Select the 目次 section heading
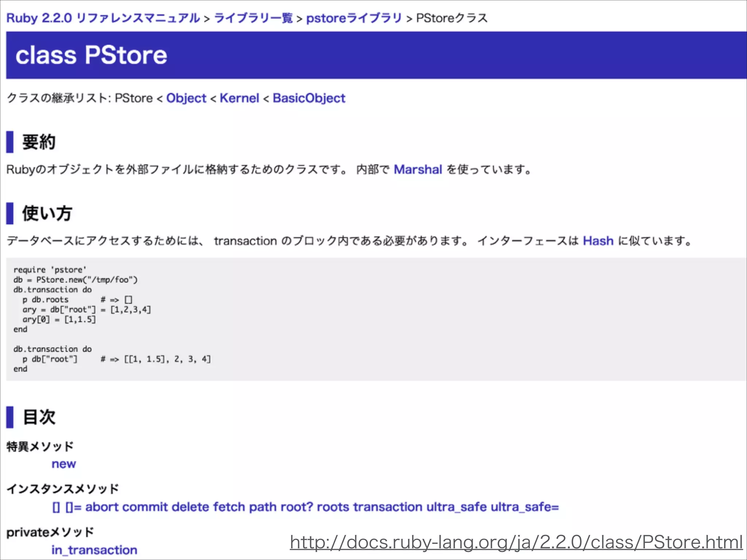747x560 pixels. pos(39,417)
